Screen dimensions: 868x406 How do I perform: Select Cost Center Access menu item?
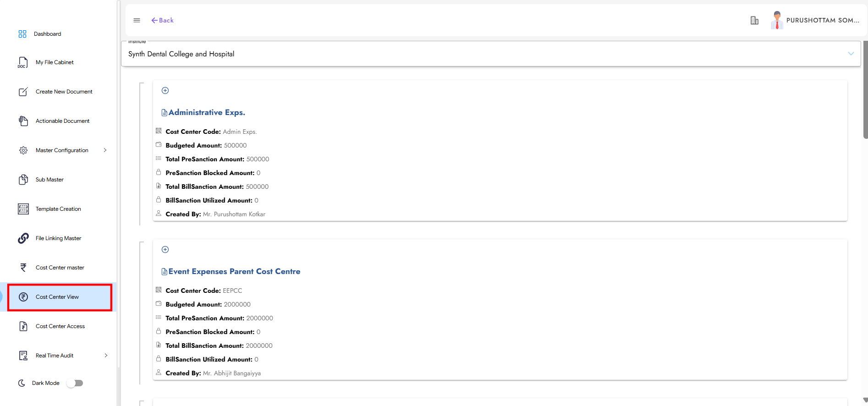coord(60,326)
